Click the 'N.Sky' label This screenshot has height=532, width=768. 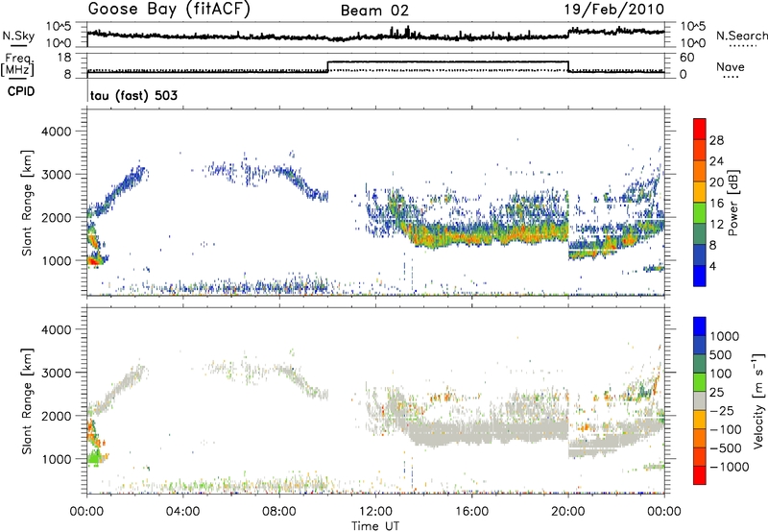click(x=18, y=36)
